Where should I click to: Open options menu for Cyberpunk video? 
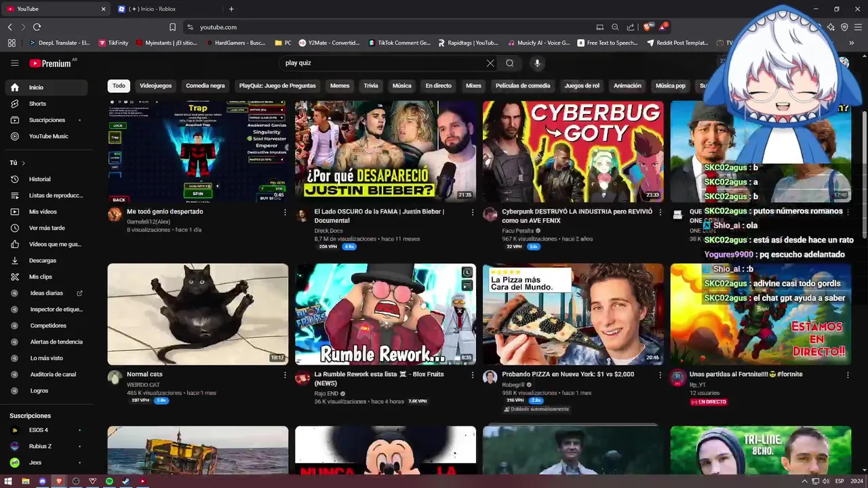[660, 212]
